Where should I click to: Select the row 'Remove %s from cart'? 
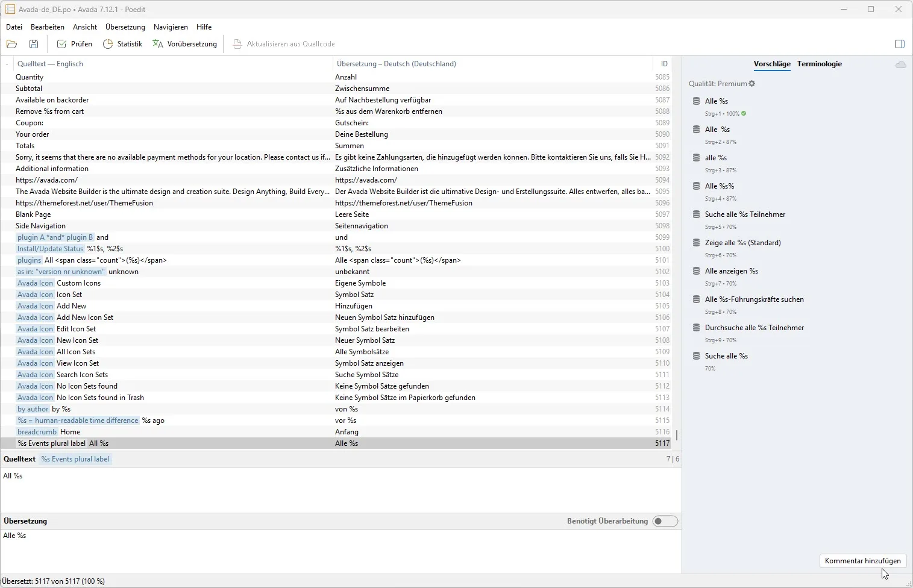[337, 111]
